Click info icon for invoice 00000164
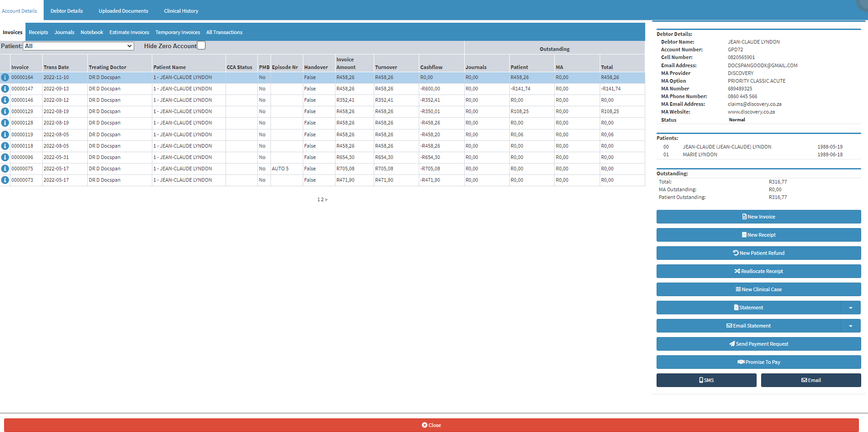 pos(5,78)
